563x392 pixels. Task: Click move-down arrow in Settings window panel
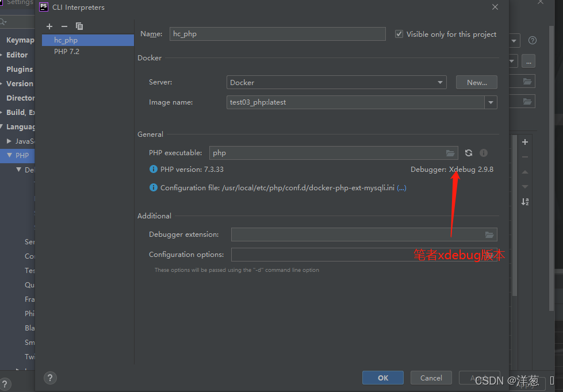click(525, 187)
